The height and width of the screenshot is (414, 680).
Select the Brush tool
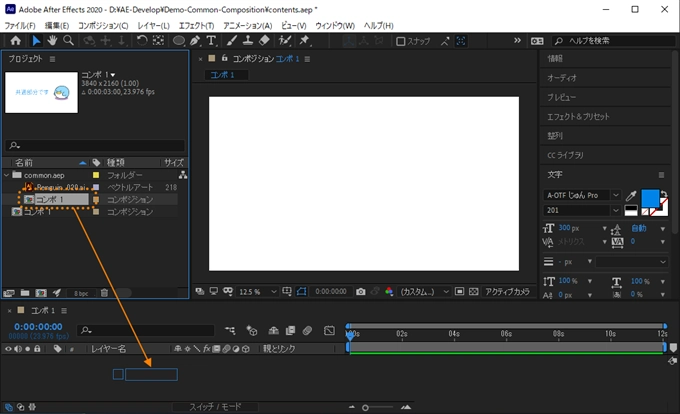[232, 41]
